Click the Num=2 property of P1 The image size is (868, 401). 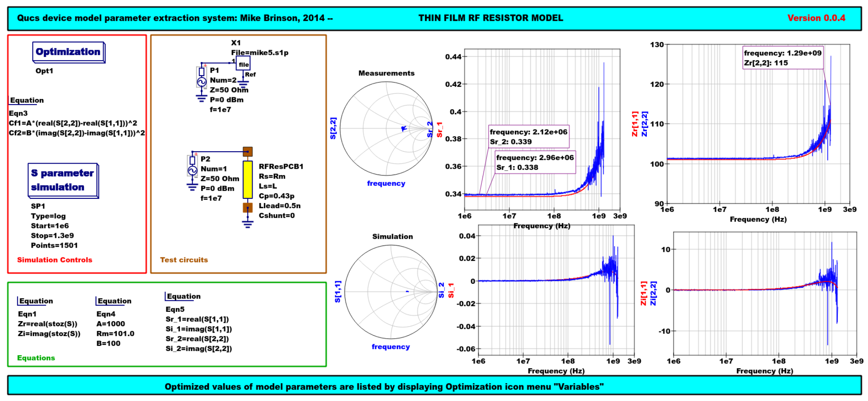[223, 80]
